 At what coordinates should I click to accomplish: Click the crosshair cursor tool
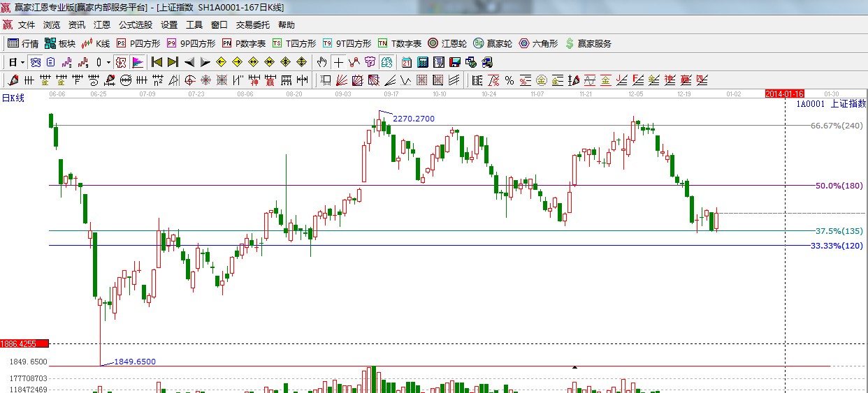pyautogui.click(x=338, y=62)
